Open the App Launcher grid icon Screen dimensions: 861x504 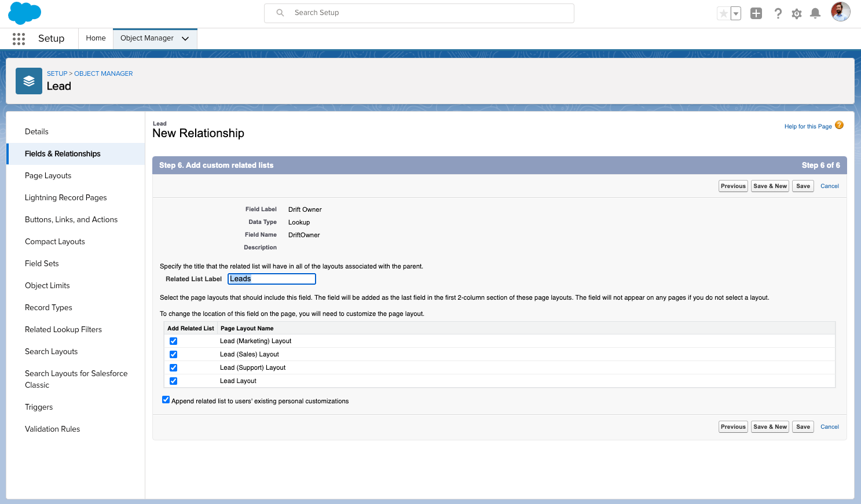tap(19, 39)
